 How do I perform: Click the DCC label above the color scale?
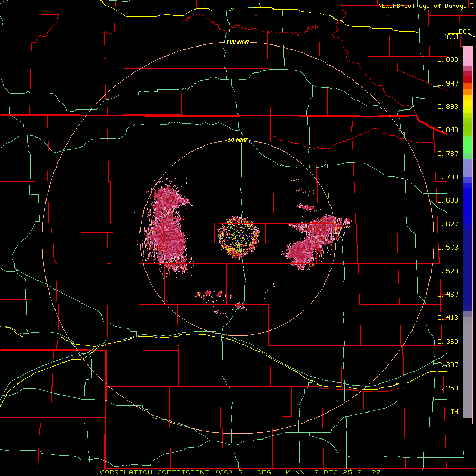465,31
